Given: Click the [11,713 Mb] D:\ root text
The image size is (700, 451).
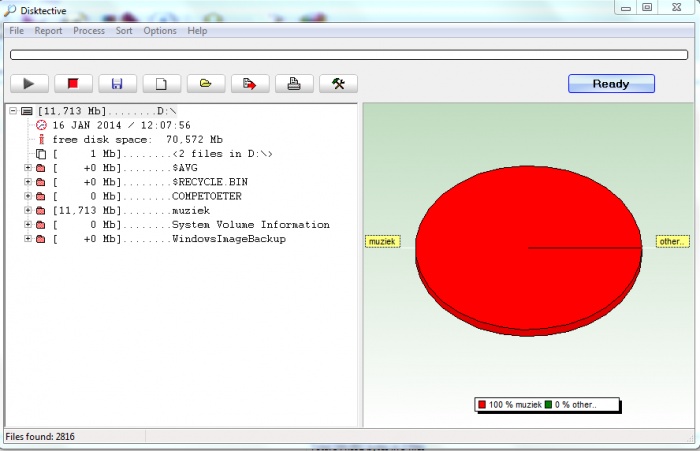Looking at the screenshot, I should [107, 111].
